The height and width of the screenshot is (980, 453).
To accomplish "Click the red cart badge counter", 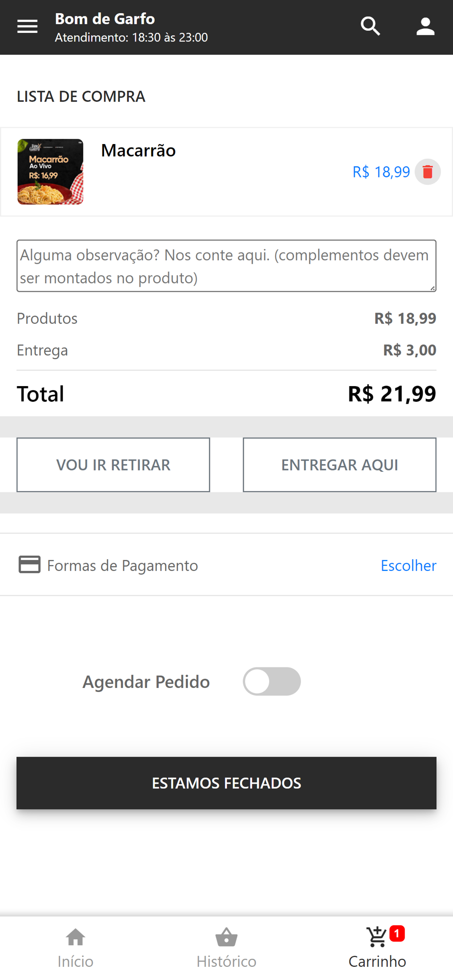I will tap(397, 933).
